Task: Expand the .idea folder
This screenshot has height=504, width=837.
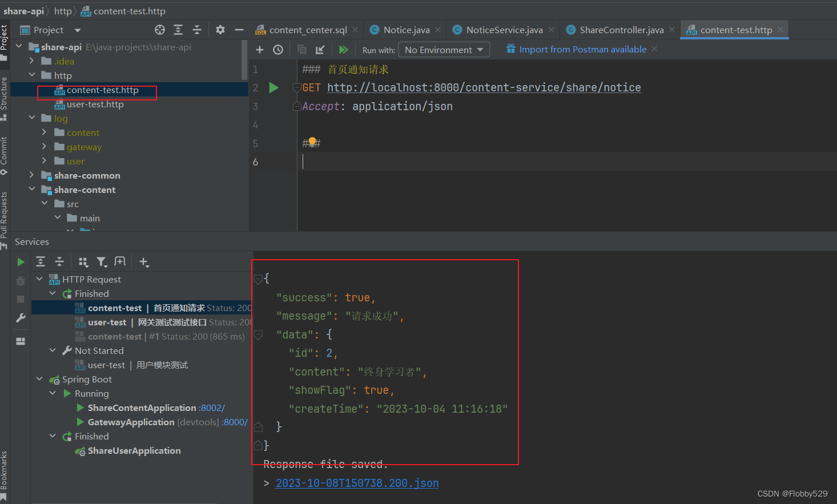Action: coord(31,61)
